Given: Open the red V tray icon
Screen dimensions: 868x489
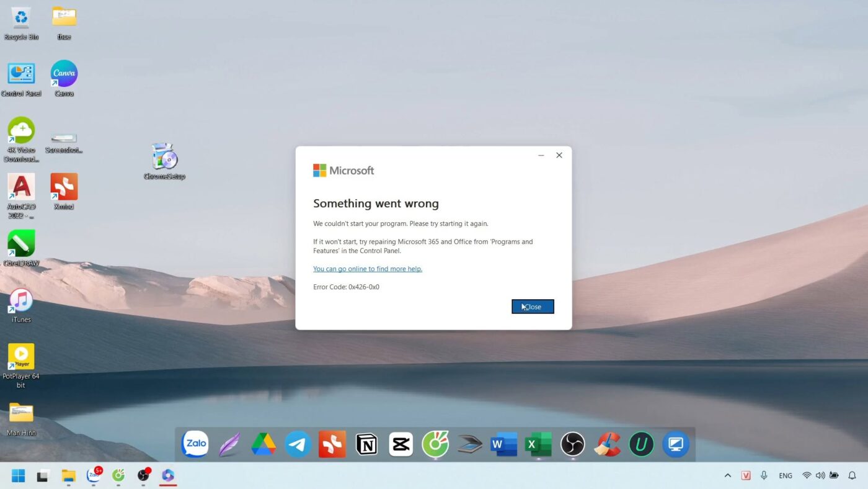Looking at the screenshot, I should click(x=746, y=476).
